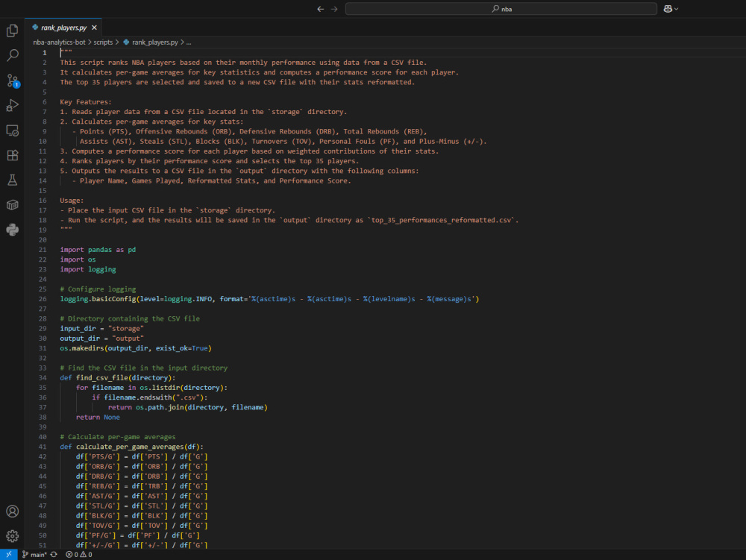Click the synchronize changes icon
Viewport: 746px width, 560px height.
point(54,554)
